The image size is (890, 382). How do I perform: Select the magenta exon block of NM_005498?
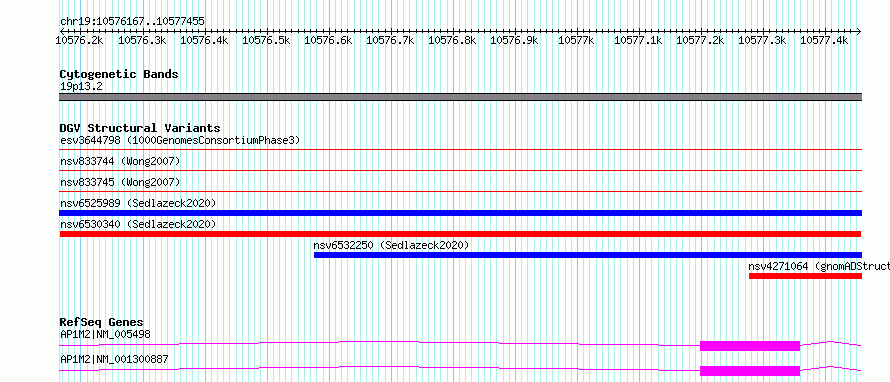tap(750, 346)
